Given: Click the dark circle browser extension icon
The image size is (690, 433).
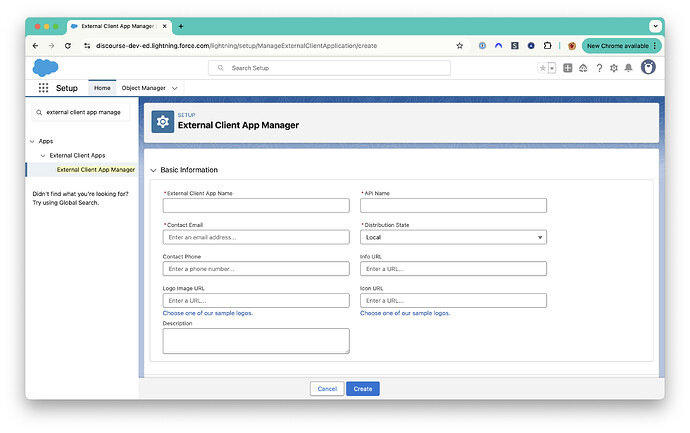Looking at the screenshot, I should (x=531, y=46).
